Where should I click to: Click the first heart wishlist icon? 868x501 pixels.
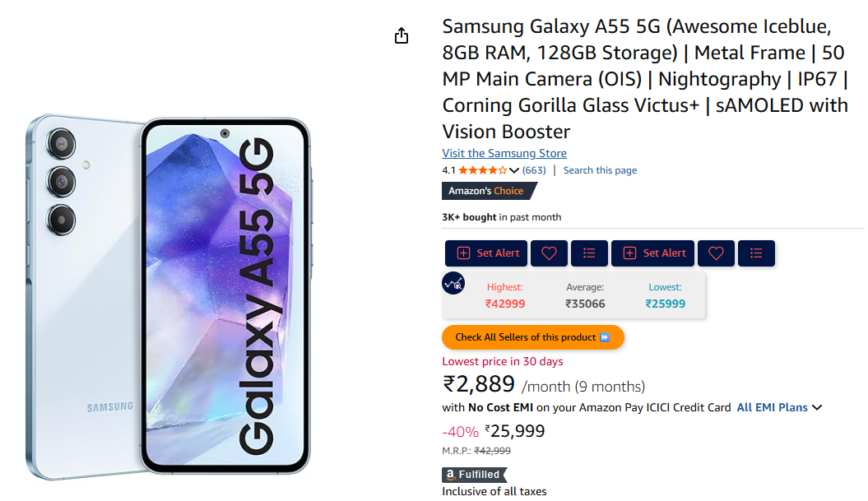(x=549, y=253)
